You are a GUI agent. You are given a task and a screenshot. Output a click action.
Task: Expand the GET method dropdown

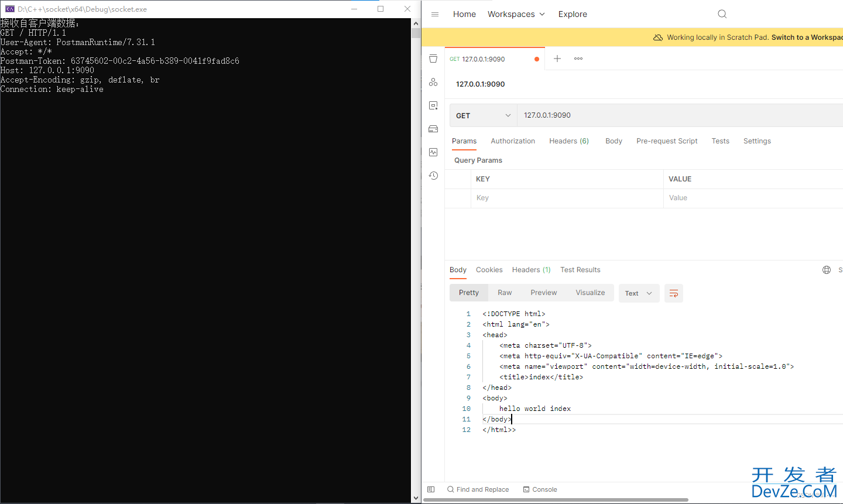(483, 116)
